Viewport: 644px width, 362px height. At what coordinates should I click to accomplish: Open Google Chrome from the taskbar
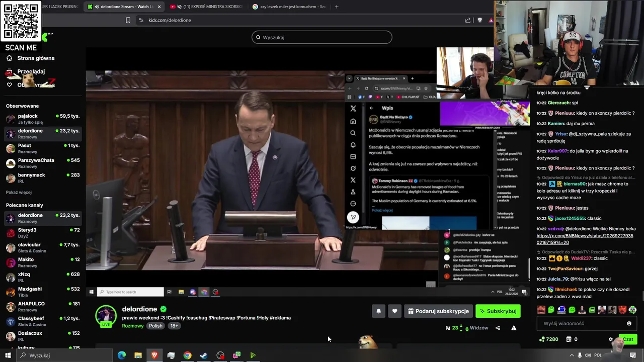click(187, 355)
